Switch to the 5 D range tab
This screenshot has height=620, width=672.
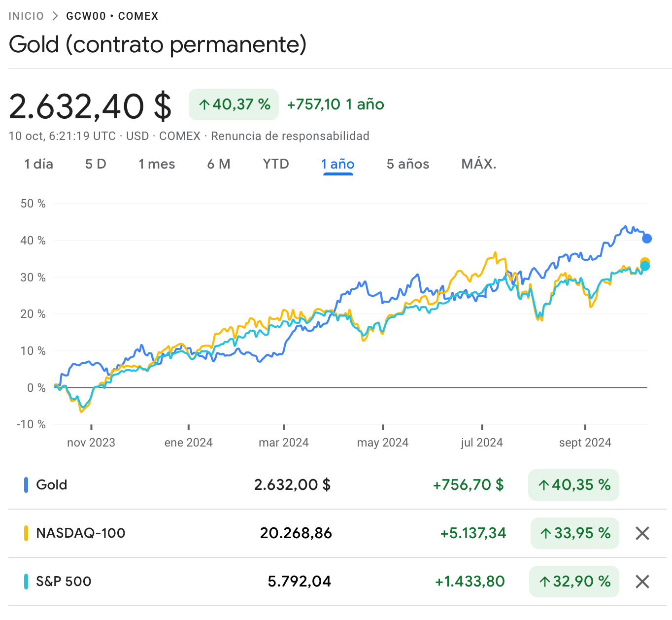click(96, 164)
